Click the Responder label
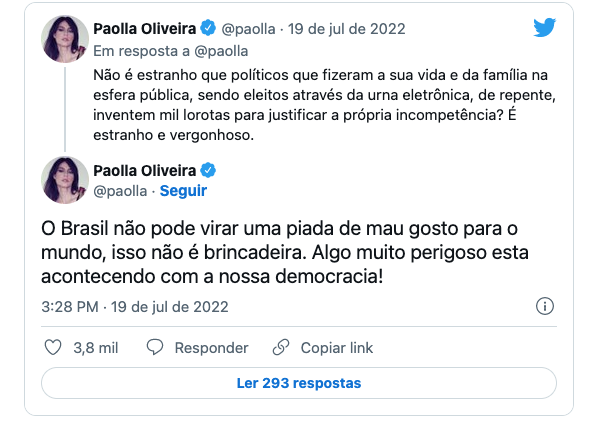 (x=211, y=348)
